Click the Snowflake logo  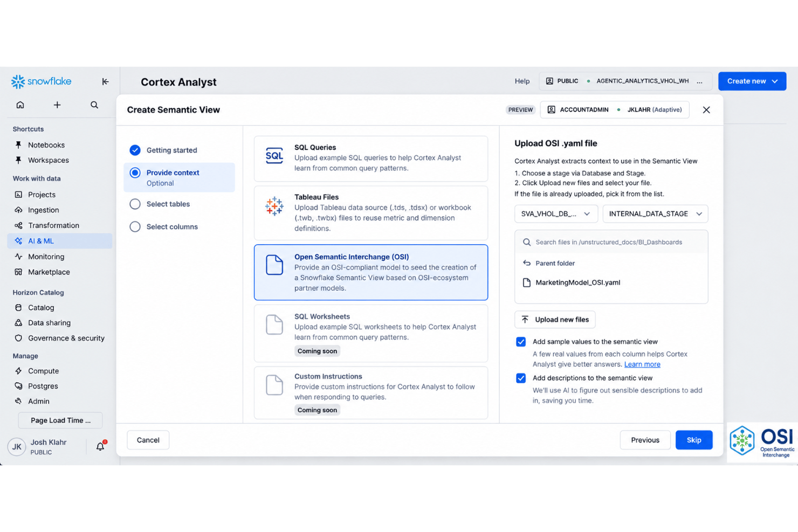(41, 81)
